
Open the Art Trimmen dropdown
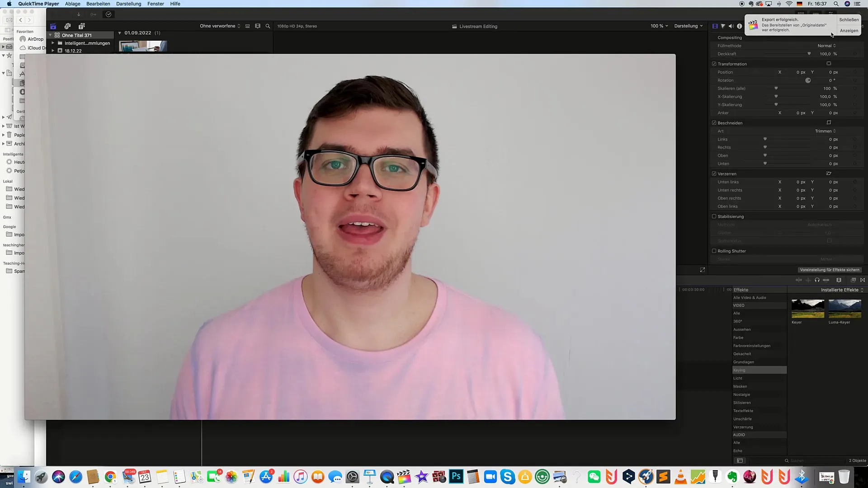click(826, 131)
